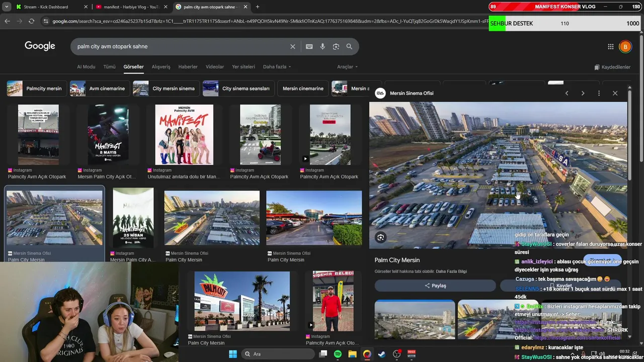This screenshot has width=644, height=362.
Task: Select the 'Alışveriş' search tab
Action: pyautogui.click(x=161, y=67)
